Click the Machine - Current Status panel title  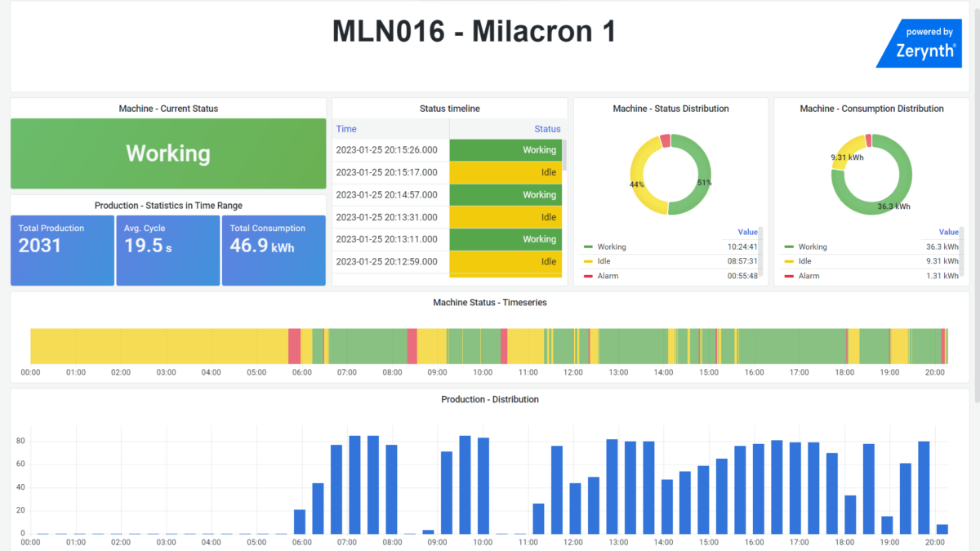click(168, 108)
